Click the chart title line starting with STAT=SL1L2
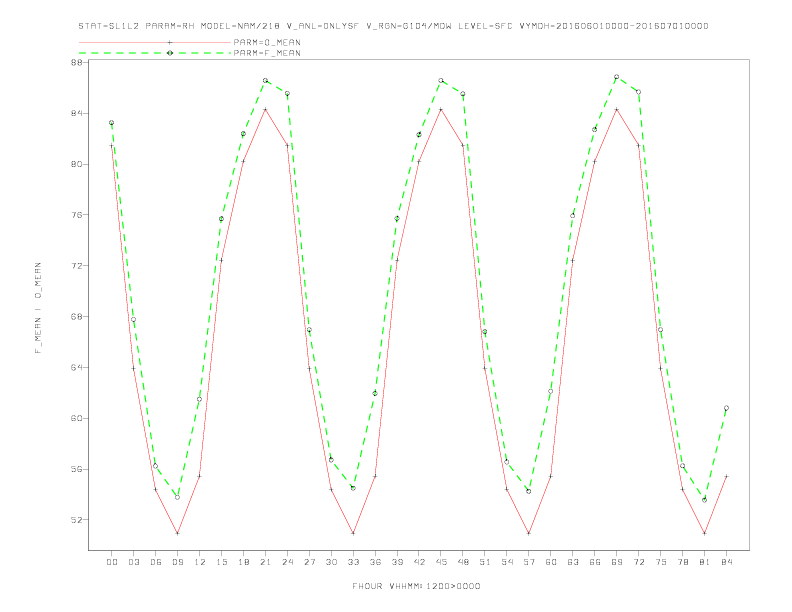 click(x=393, y=26)
